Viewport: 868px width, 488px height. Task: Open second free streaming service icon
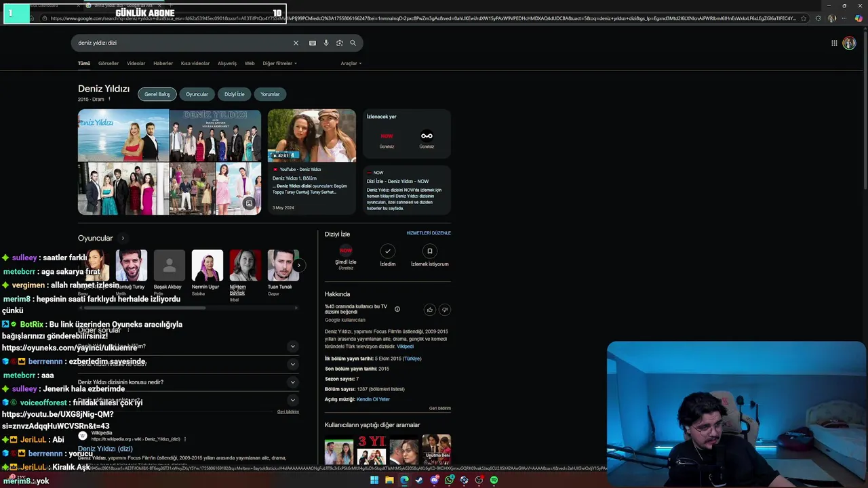click(427, 136)
